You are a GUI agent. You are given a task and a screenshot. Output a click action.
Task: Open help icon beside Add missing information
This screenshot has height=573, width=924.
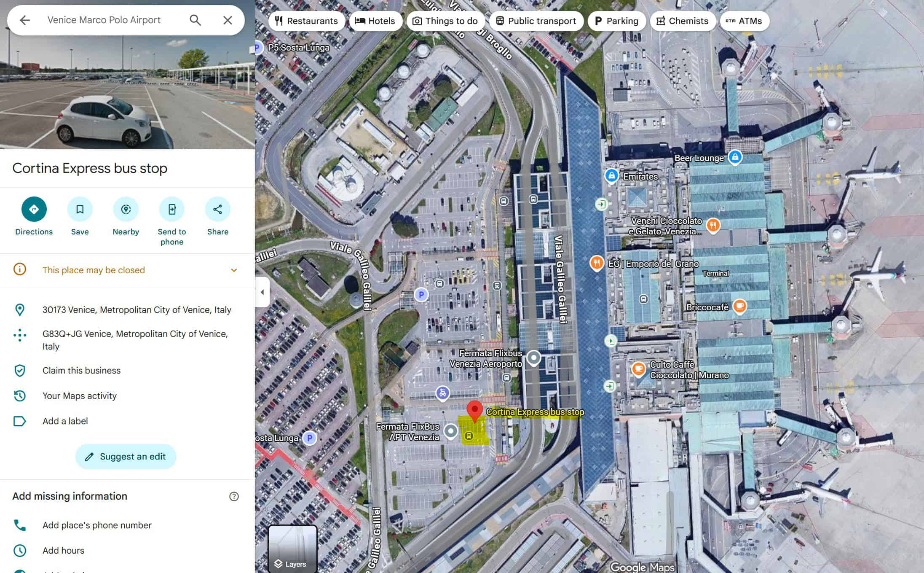coord(234,496)
